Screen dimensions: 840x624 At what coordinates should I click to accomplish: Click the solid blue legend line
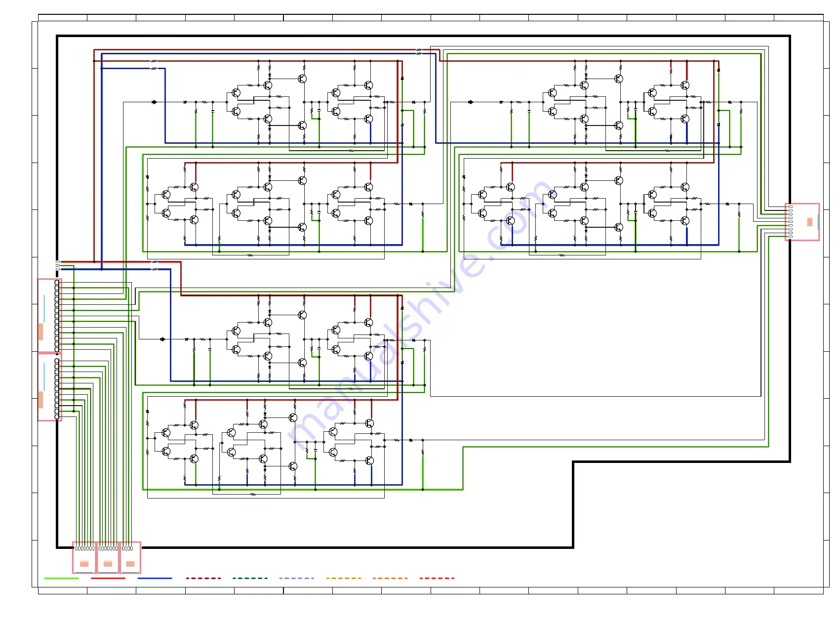tap(155, 578)
